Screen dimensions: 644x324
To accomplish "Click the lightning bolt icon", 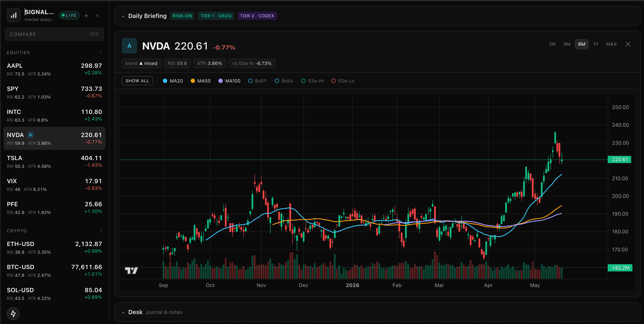I will (13, 314).
